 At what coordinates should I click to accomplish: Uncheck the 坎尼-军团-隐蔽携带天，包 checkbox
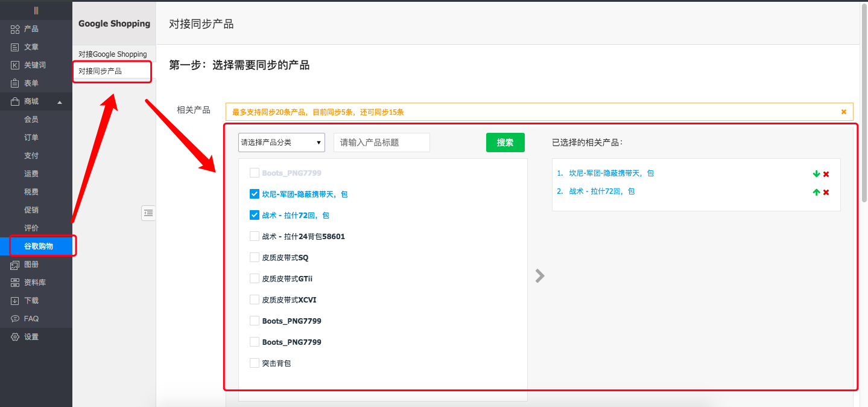point(254,194)
